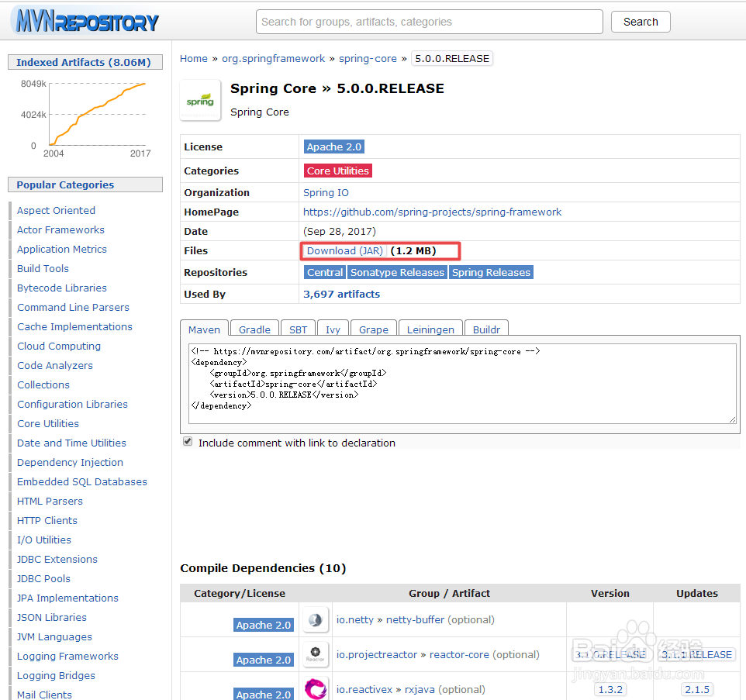Click the rxjava artifact icon
Screen dimensions: 746x700
[316, 688]
